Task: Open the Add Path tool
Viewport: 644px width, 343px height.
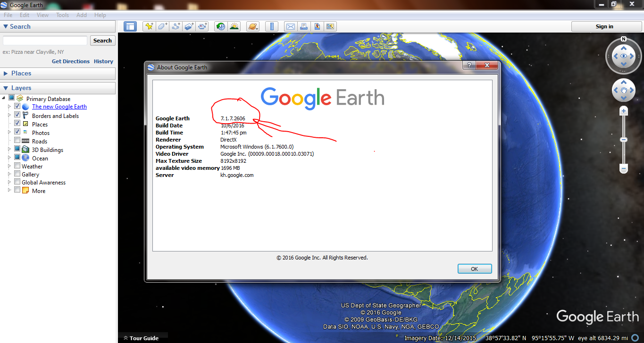Action: coord(175,26)
